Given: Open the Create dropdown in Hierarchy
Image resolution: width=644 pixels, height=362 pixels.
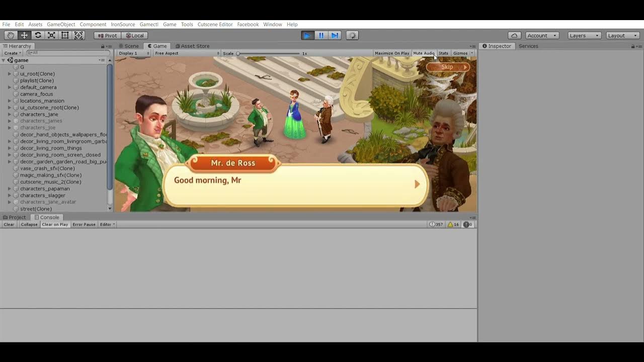Looking at the screenshot, I should click(13, 53).
